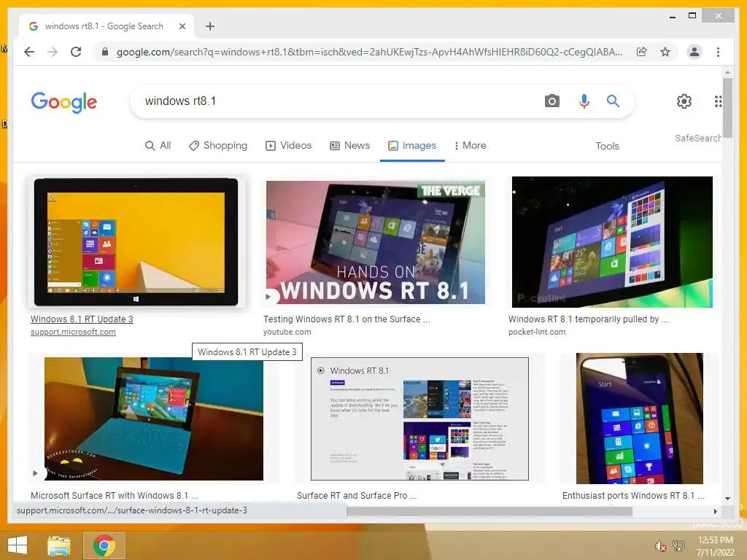Start voice search with the microphone icon
This screenshot has height=560, width=747.
pos(584,101)
